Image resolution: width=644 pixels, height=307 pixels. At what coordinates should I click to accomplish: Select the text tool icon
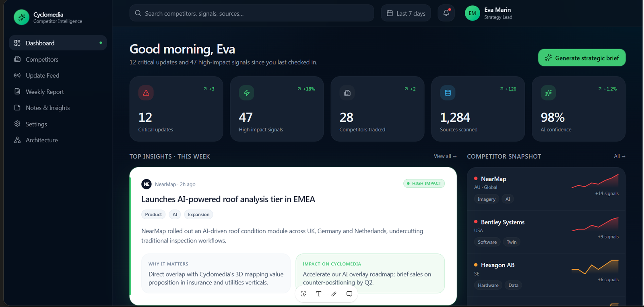click(x=319, y=294)
